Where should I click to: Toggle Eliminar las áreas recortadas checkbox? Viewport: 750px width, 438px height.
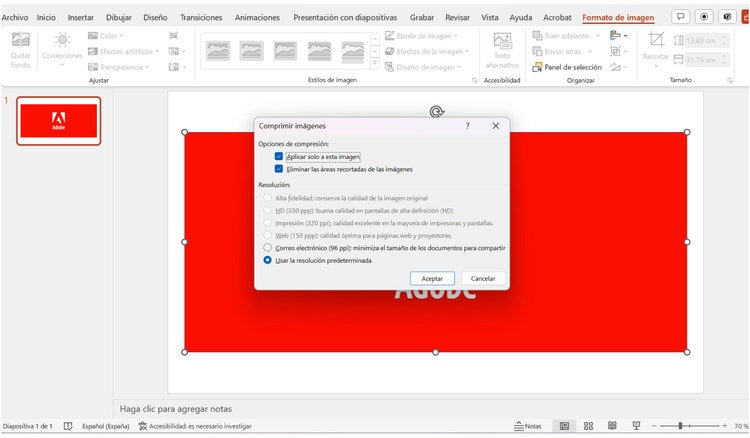pyautogui.click(x=279, y=169)
